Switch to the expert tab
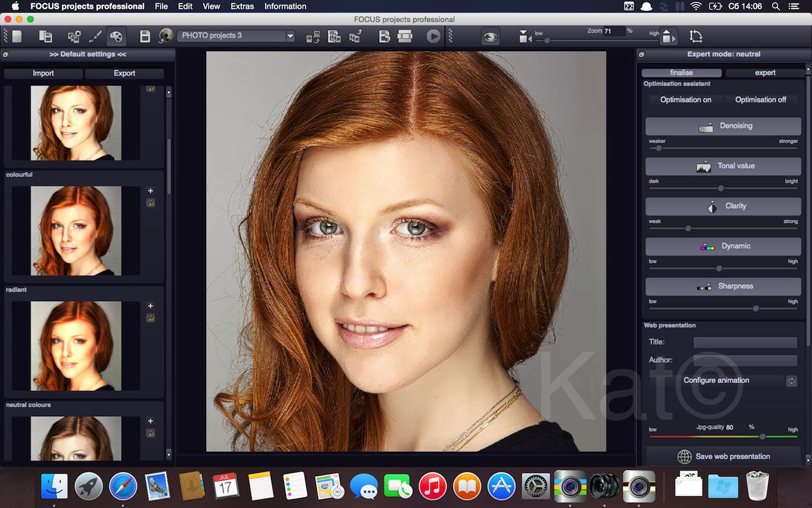812x508 pixels. [x=765, y=73]
